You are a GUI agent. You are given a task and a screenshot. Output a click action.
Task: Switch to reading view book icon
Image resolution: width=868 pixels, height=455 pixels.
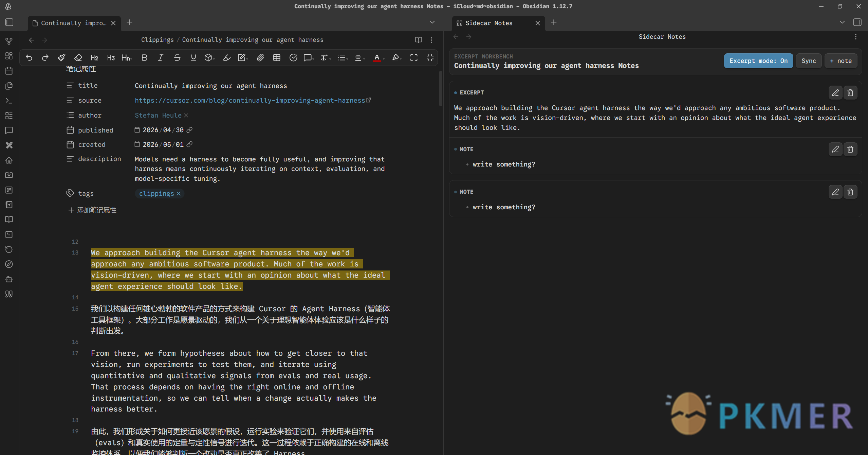pyautogui.click(x=418, y=40)
